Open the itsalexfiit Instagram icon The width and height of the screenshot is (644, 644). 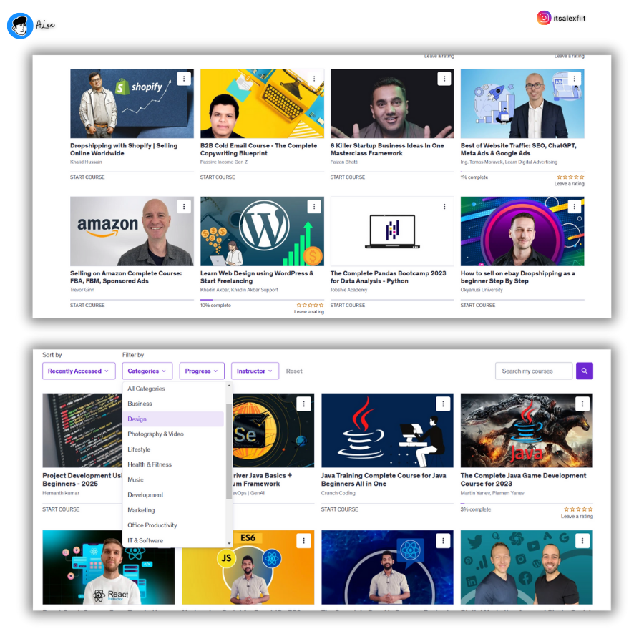544,18
